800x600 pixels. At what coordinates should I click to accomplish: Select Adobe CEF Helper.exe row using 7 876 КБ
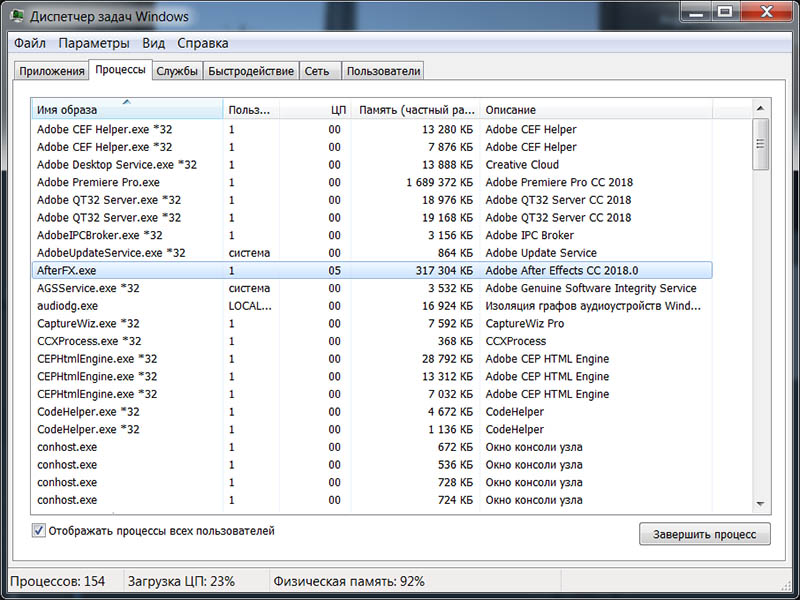[372, 147]
